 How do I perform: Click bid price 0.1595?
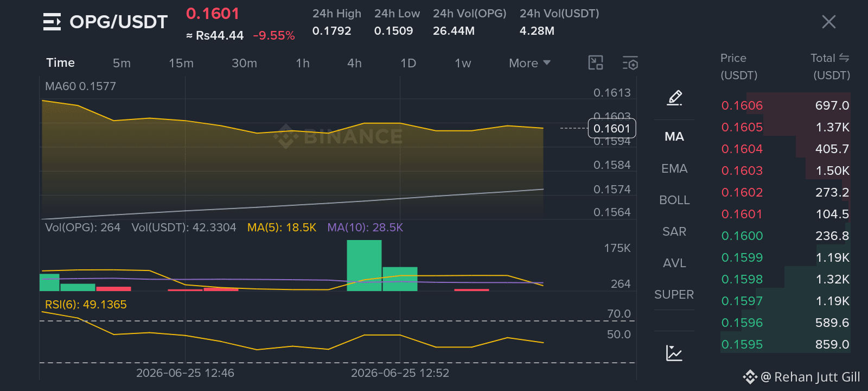pyautogui.click(x=742, y=344)
